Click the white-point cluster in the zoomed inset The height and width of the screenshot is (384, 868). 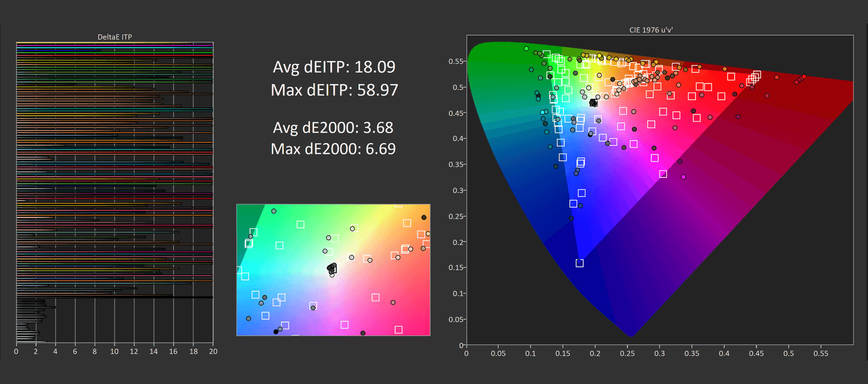(331, 268)
